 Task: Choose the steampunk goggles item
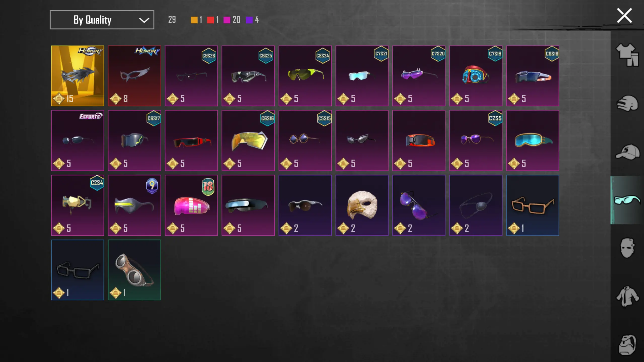[134, 270]
